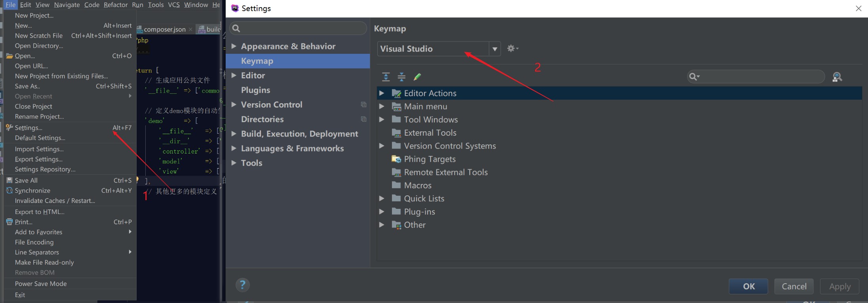Click the green pencil edit shortcut icon

(x=417, y=77)
